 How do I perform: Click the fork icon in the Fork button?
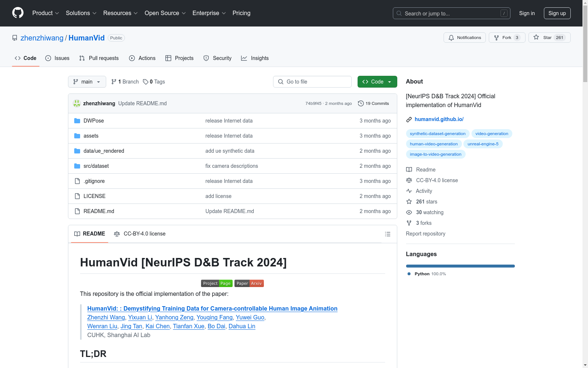point(496,38)
